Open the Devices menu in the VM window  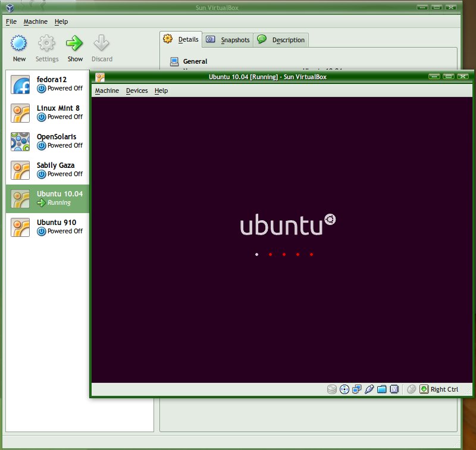tap(137, 90)
